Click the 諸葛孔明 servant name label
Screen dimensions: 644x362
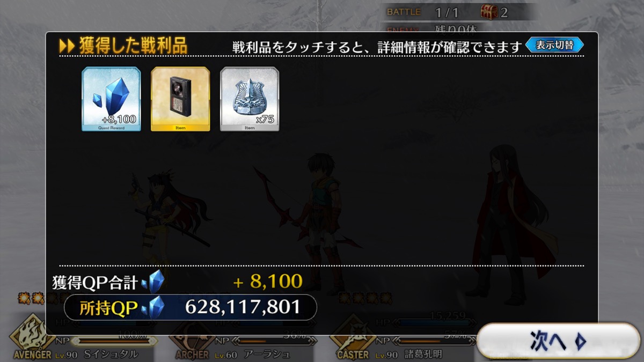(x=422, y=354)
